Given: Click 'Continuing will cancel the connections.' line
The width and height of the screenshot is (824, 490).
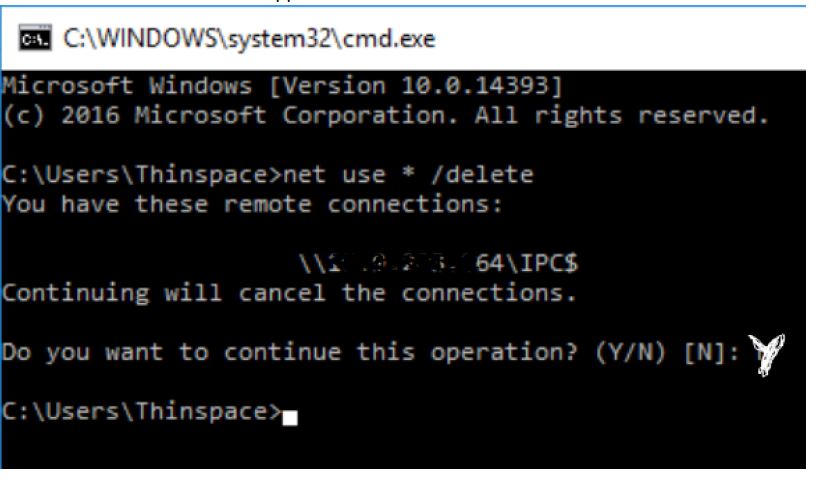Looking at the screenshot, I should coord(289,293).
